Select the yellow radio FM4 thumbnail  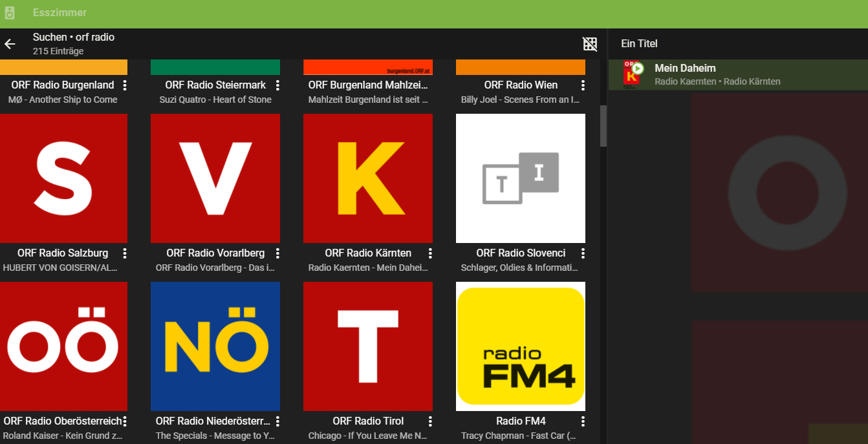(521, 346)
